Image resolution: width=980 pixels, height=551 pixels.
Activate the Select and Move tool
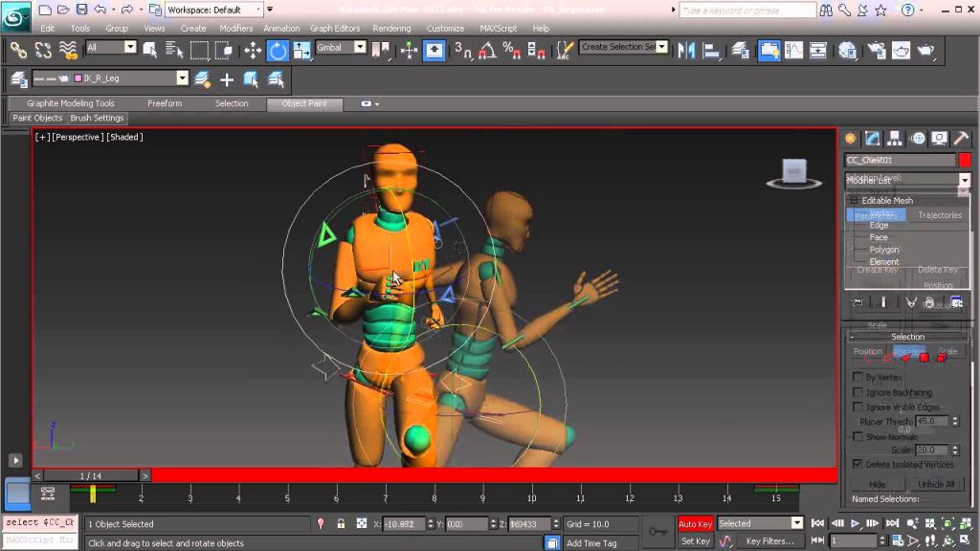[x=253, y=50]
